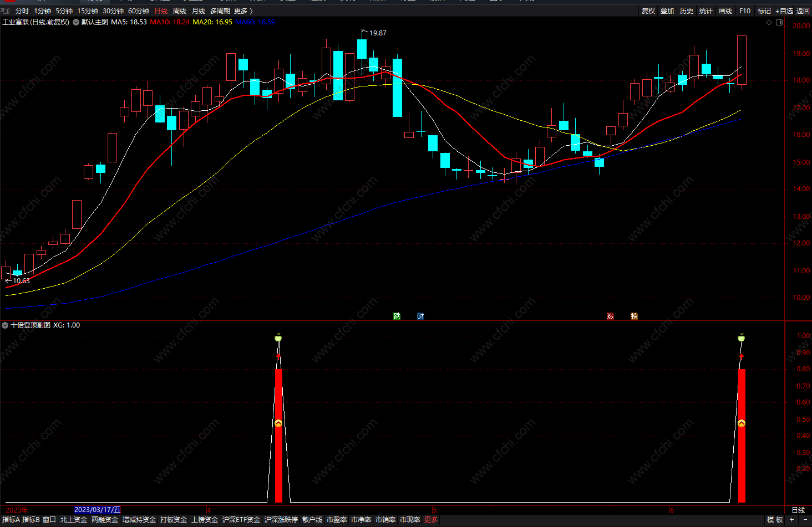
Task: Select the 窗口 option in the bottom bar
Action: [49, 520]
